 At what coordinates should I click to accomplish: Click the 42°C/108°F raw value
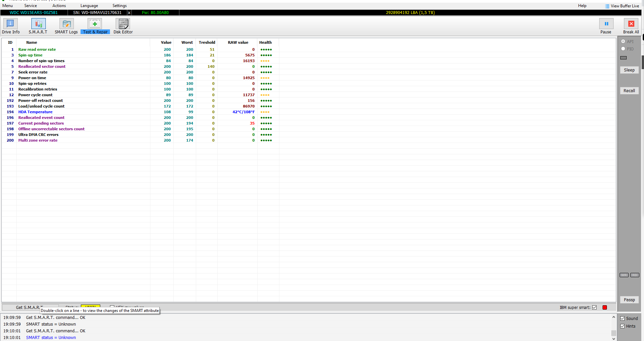click(243, 112)
